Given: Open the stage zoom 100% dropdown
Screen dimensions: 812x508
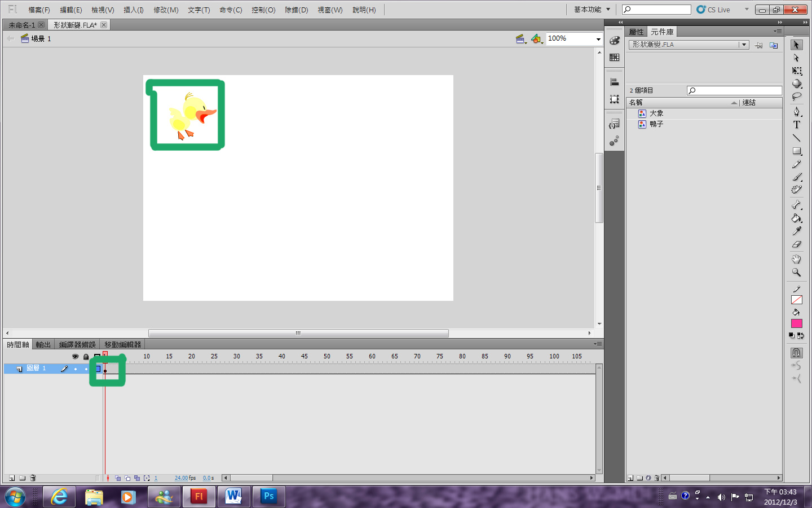Looking at the screenshot, I should (598, 39).
